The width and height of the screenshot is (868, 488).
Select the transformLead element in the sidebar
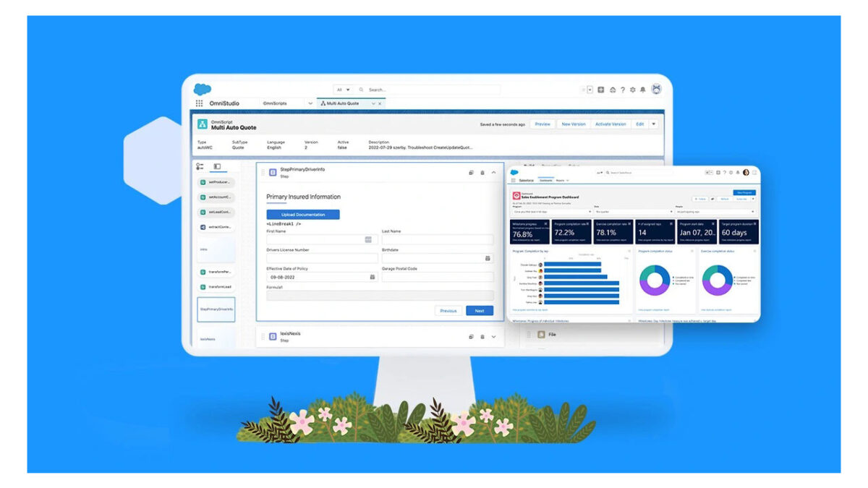(216, 287)
